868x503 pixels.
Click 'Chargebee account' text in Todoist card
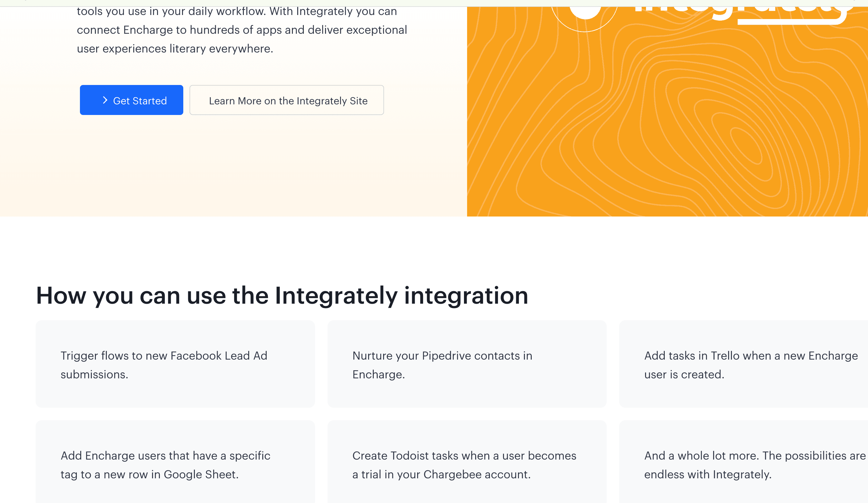(x=477, y=474)
